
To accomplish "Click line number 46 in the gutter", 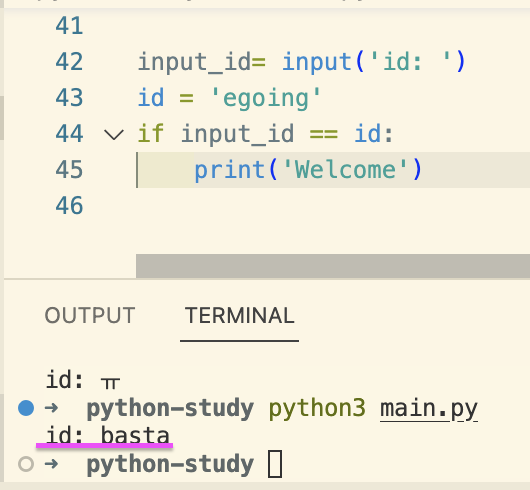I will pyautogui.click(x=69, y=205).
